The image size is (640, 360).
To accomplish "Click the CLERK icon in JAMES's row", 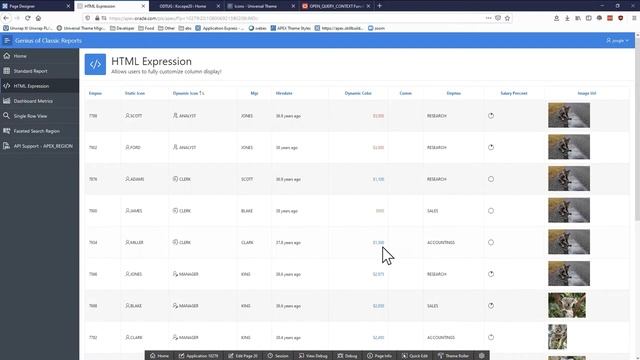I will tap(175, 211).
